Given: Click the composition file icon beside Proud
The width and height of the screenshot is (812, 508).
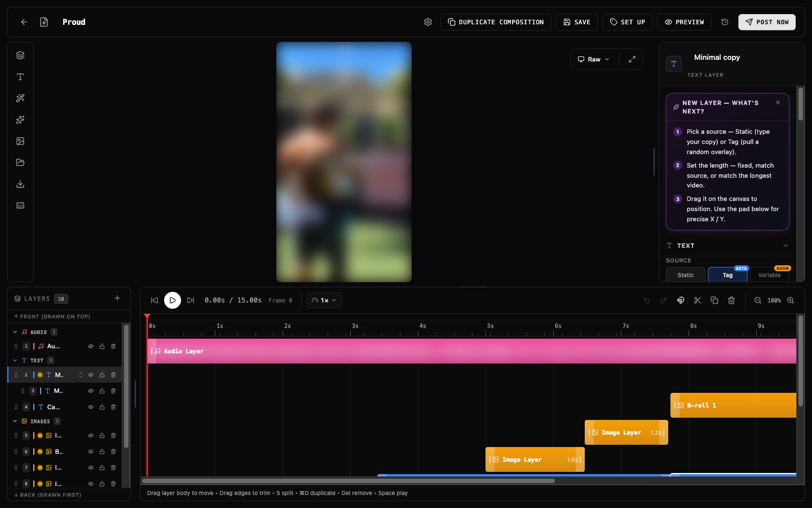Looking at the screenshot, I should [44, 22].
